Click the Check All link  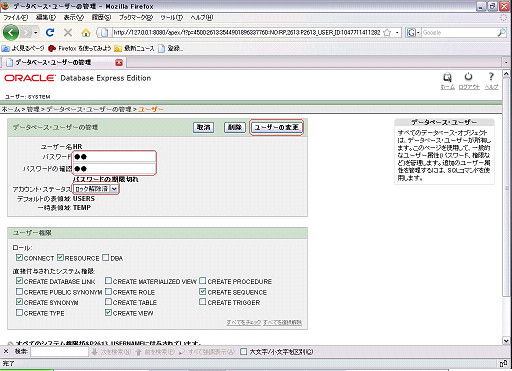[244, 322]
